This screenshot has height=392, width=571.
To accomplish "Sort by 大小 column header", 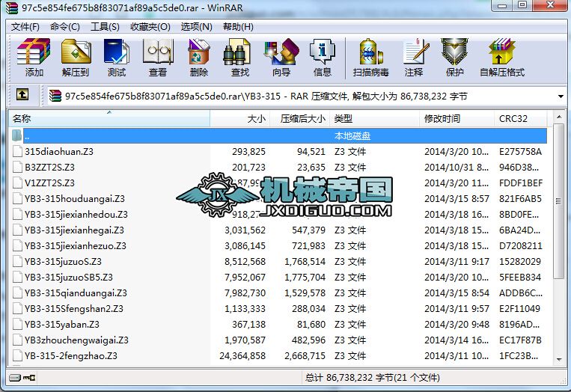I will coord(240,119).
